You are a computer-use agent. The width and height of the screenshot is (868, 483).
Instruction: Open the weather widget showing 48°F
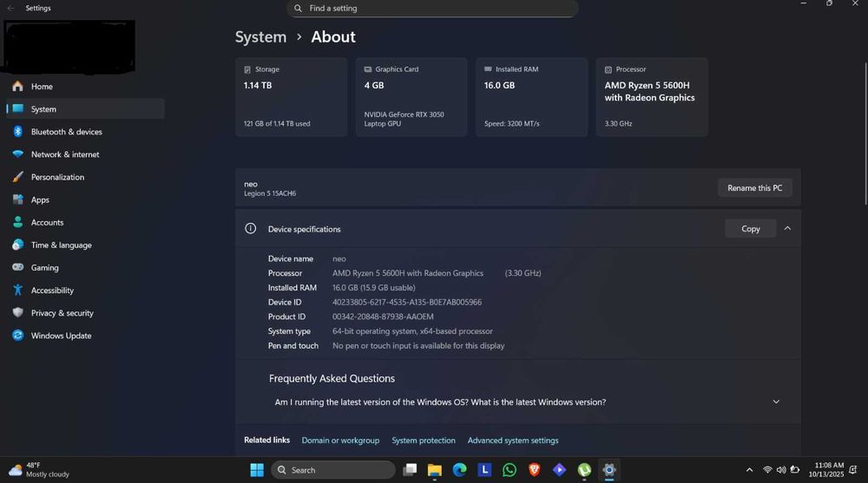(x=39, y=470)
